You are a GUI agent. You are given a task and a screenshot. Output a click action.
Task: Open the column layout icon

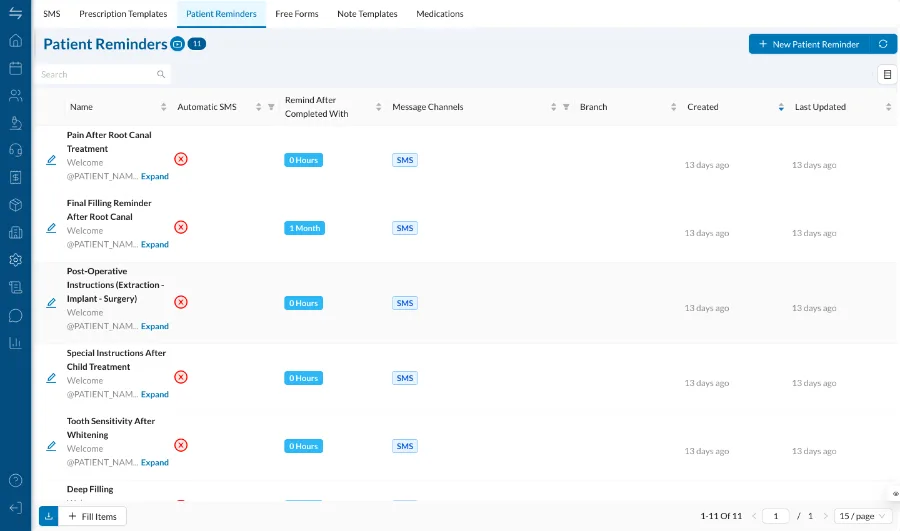pos(887,75)
